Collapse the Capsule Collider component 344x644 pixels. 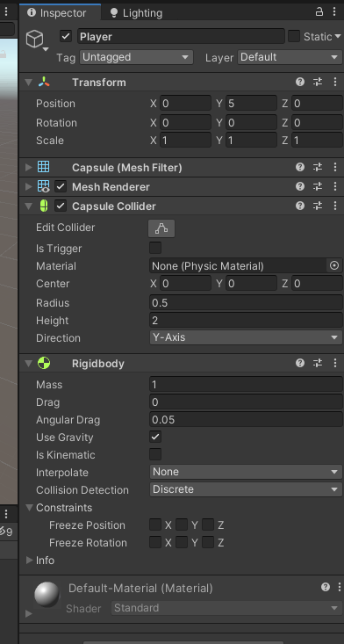pyautogui.click(x=28, y=206)
